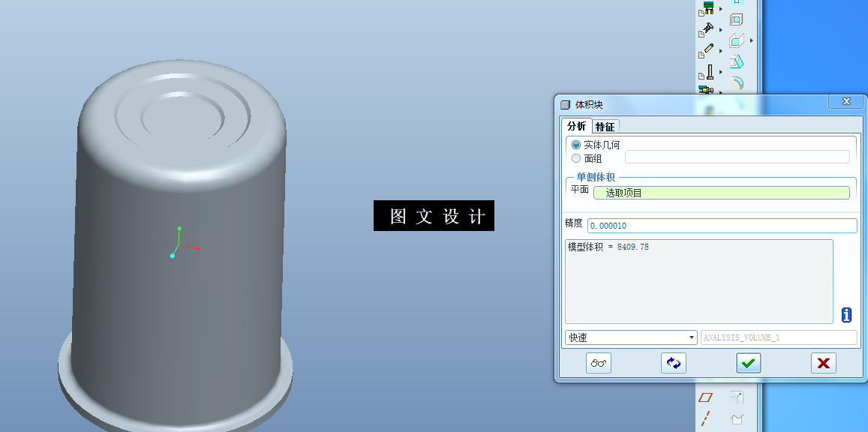868x432 pixels.
Task: Select the Rib tool icon
Action: [x=736, y=40]
